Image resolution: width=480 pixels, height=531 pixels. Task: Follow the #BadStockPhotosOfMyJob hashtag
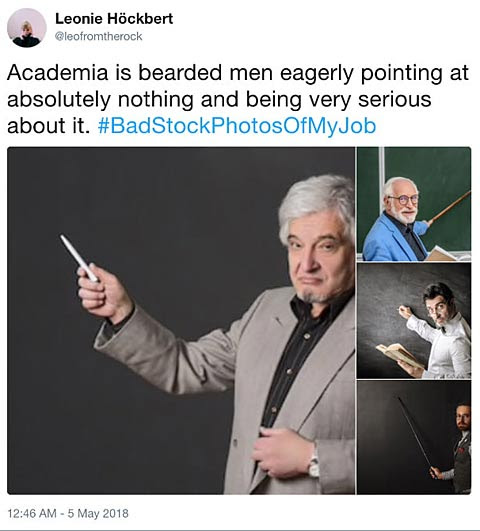pyautogui.click(x=237, y=126)
